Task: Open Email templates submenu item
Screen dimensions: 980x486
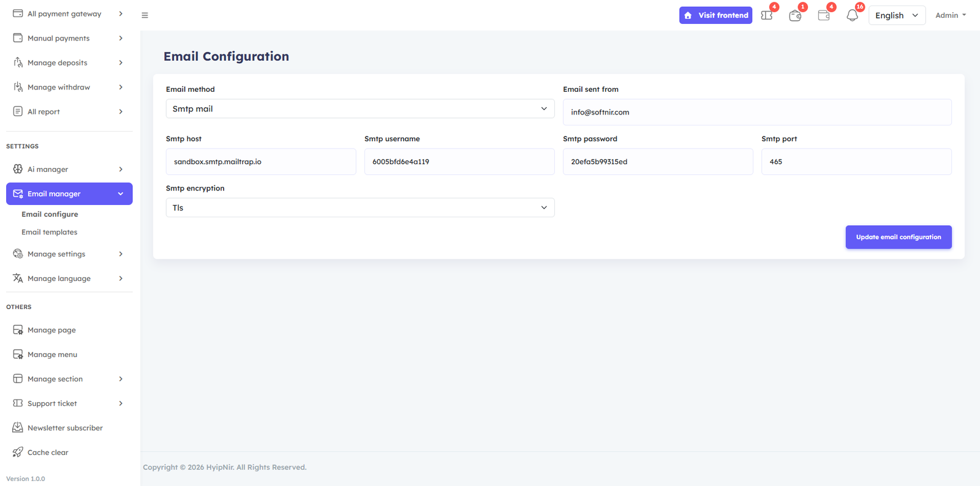Action: tap(50, 232)
